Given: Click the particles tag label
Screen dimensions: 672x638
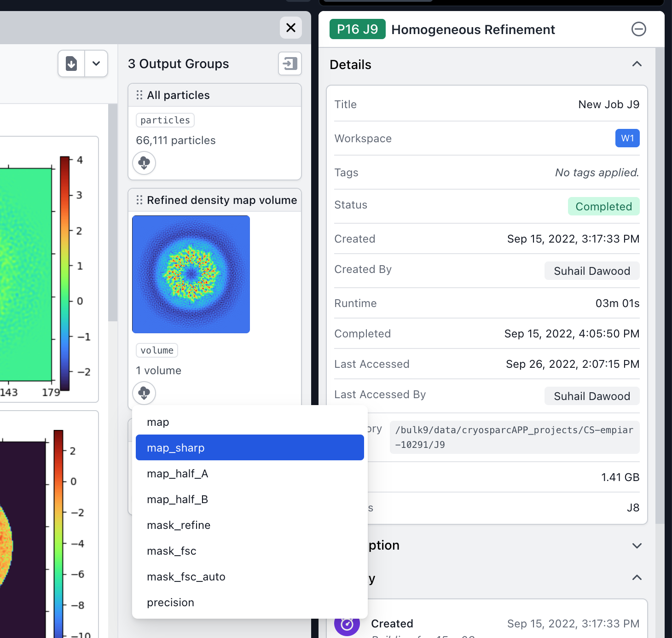Looking at the screenshot, I should (x=165, y=120).
